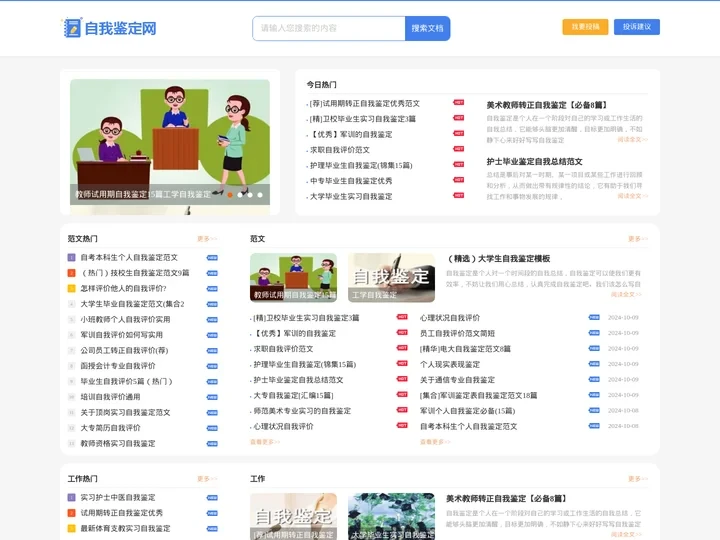Click 更多 beside 工作热门 heading
This screenshot has height=540, width=720.
(x=207, y=478)
